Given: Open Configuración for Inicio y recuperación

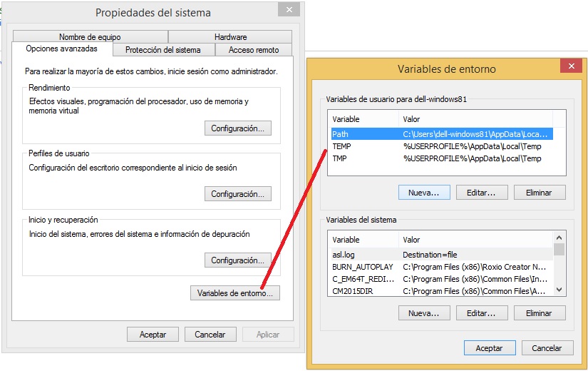Looking at the screenshot, I should click(x=237, y=260).
